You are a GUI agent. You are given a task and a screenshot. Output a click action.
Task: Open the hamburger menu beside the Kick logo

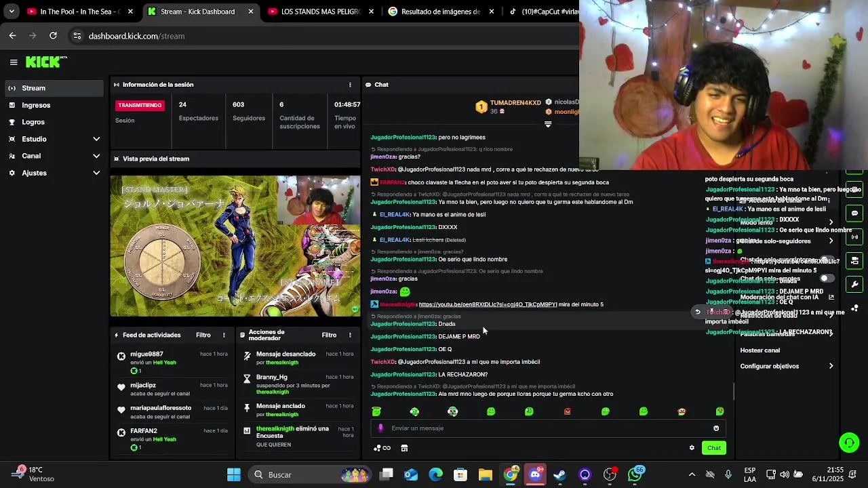tap(14, 62)
